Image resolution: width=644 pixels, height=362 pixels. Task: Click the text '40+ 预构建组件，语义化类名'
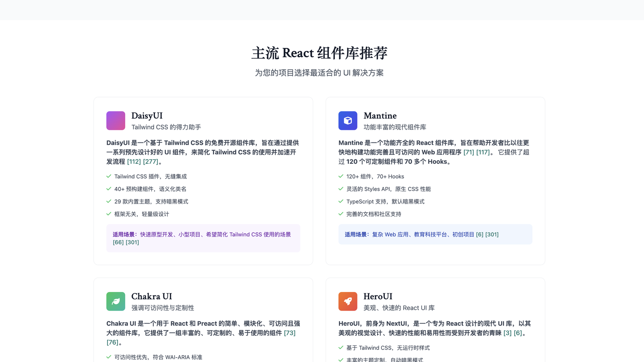(151, 189)
